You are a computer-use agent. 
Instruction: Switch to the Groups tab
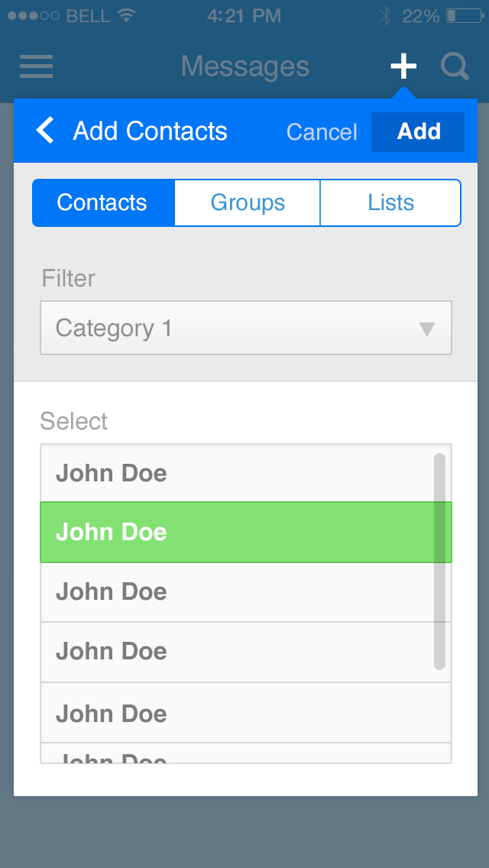tap(248, 202)
